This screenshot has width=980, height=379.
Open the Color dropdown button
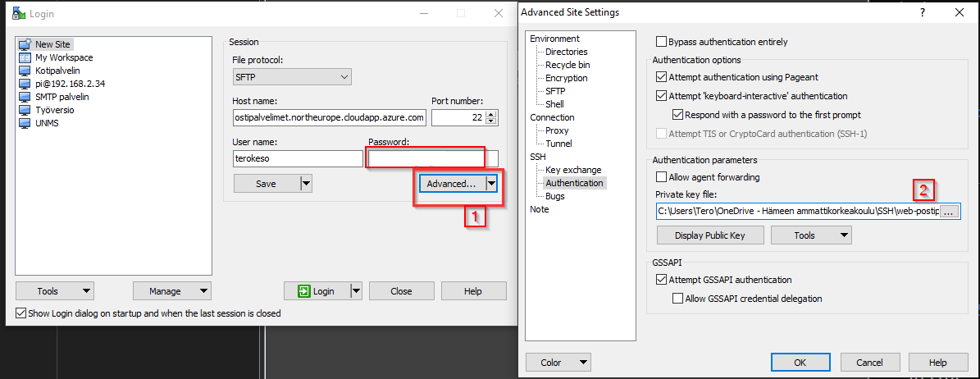[558, 362]
